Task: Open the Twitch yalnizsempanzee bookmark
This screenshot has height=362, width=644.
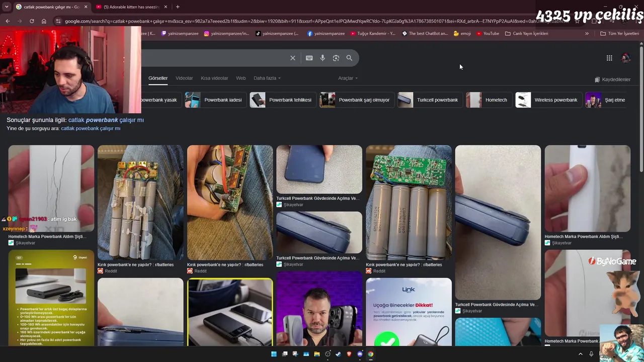Action: 180,34
